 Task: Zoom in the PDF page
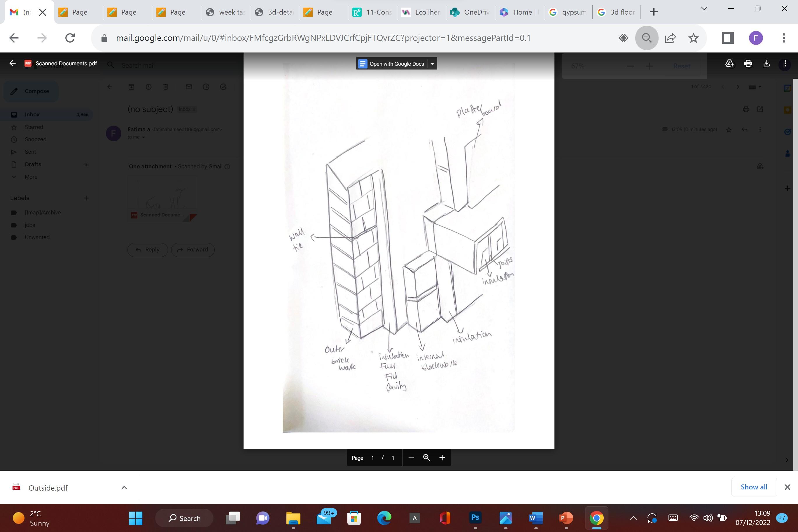442,458
